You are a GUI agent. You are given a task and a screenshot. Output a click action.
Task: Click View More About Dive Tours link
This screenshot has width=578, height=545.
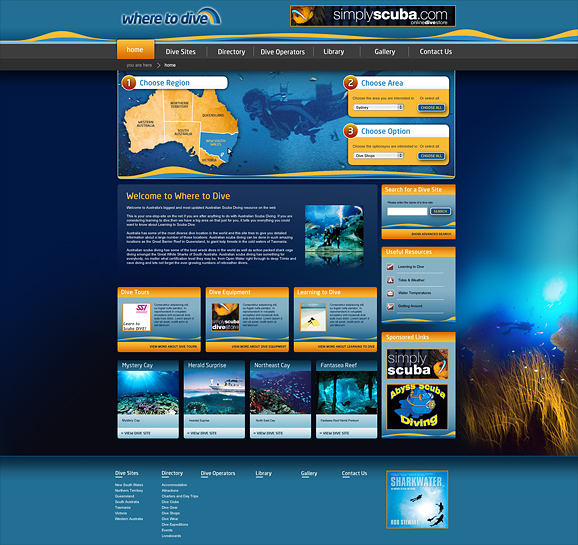(x=173, y=347)
